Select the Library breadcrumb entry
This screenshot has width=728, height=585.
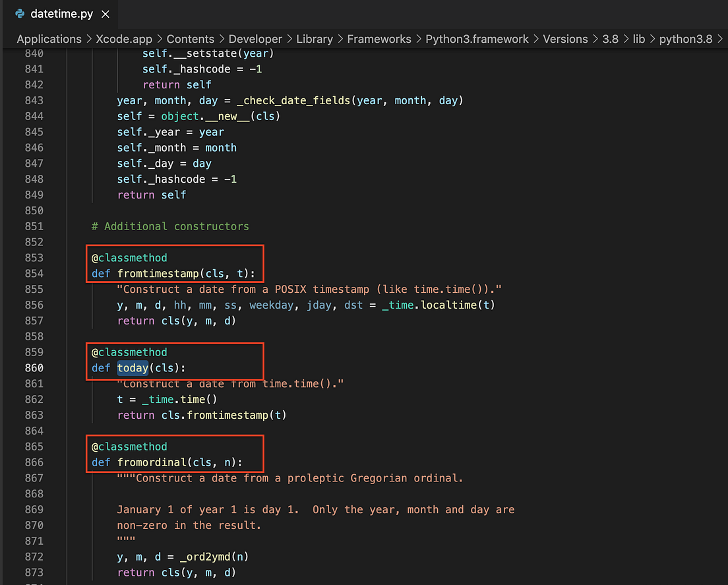315,39
